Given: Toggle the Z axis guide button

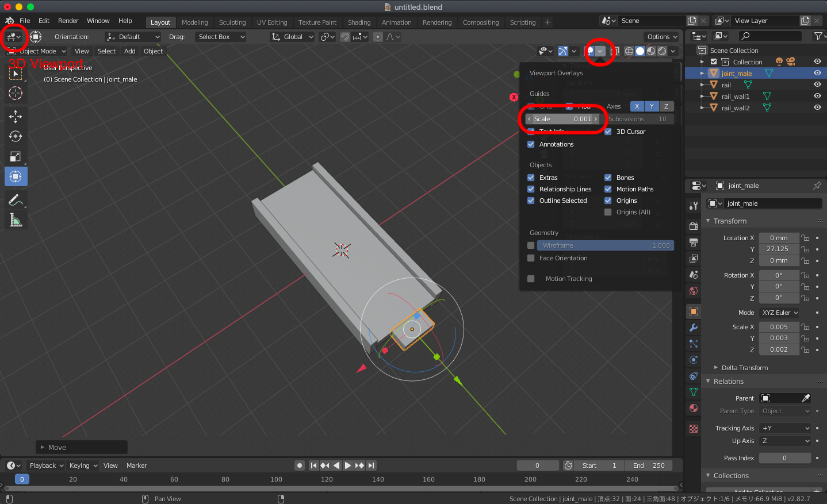Looking at the screenshot, I should click(x=667, y=106).
